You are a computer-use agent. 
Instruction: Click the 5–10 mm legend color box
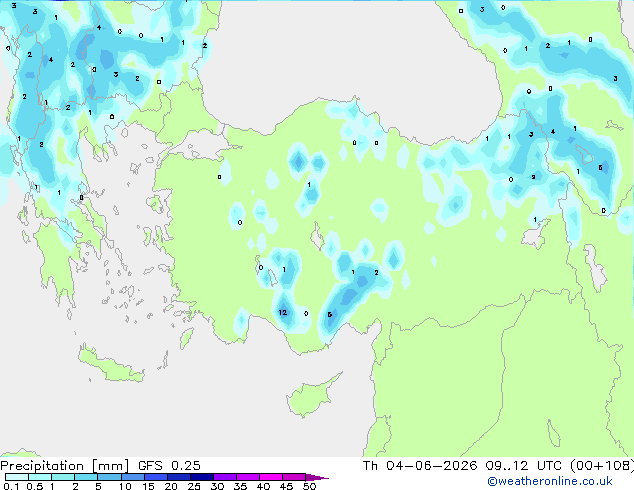point(109,477)
